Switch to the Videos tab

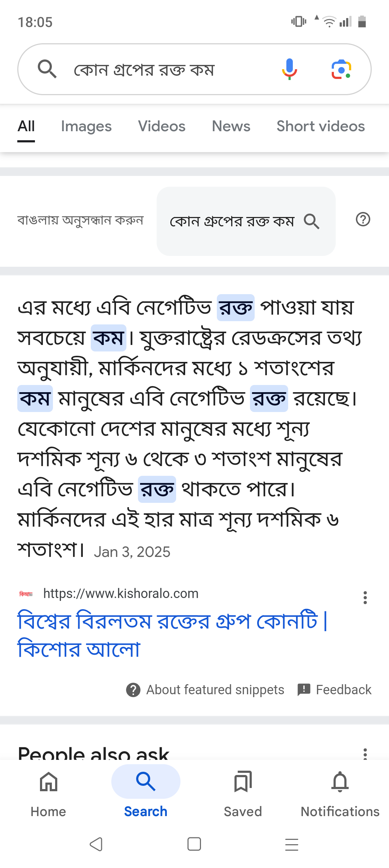[162, 127]
